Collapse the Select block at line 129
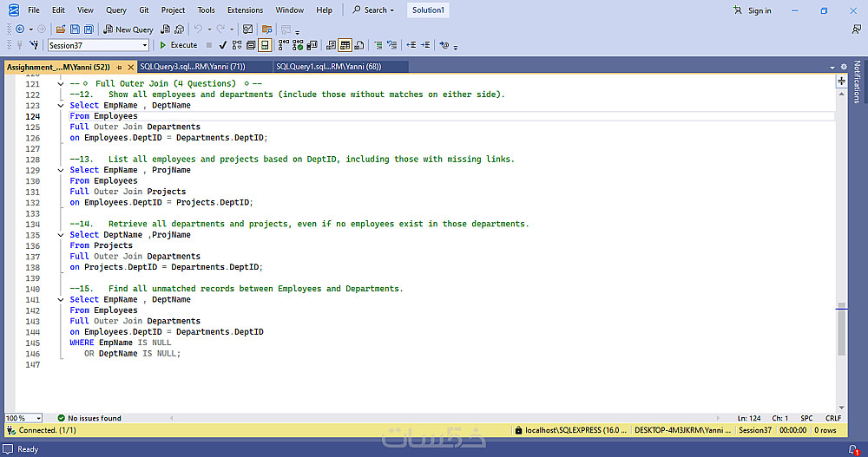The width and height of the screenshot is (868, 457). click(61, 170)
